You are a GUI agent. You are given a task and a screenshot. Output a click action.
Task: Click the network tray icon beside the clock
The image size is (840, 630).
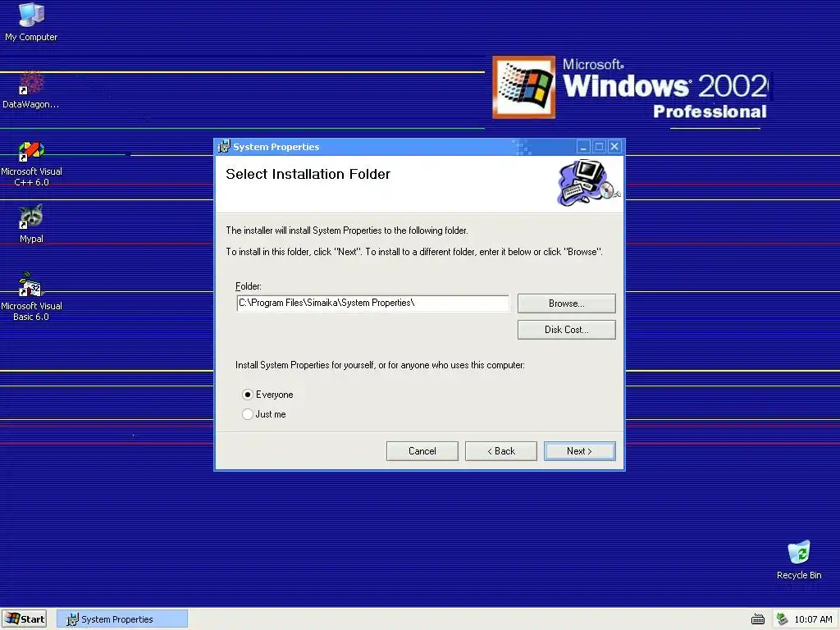(x=782, y=619)
